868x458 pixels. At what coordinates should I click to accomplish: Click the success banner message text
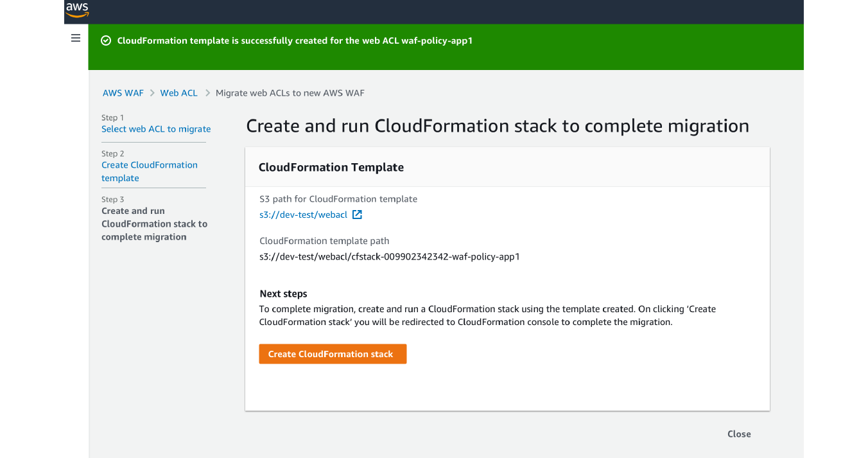pyautogui.click(x=295, y=40)
